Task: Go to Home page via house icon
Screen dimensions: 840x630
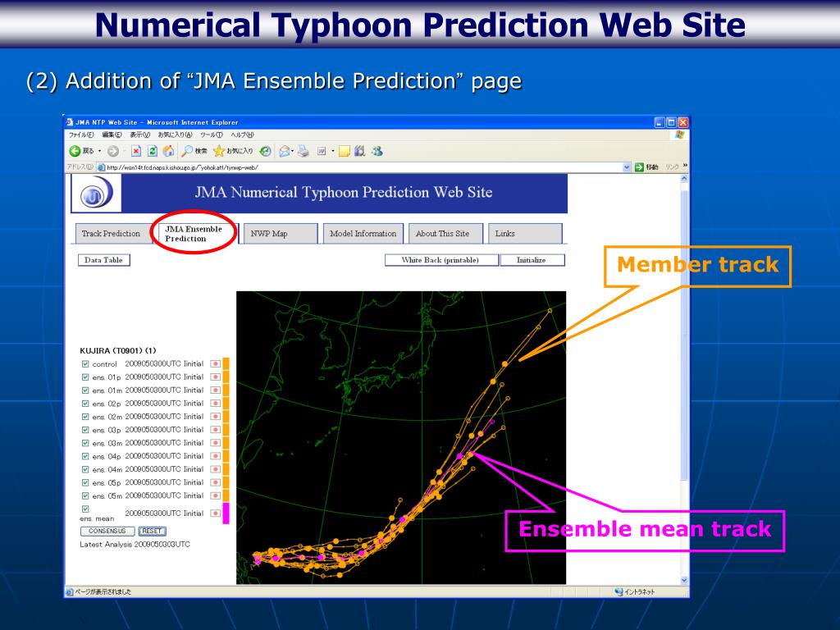Action: point(168,151)
